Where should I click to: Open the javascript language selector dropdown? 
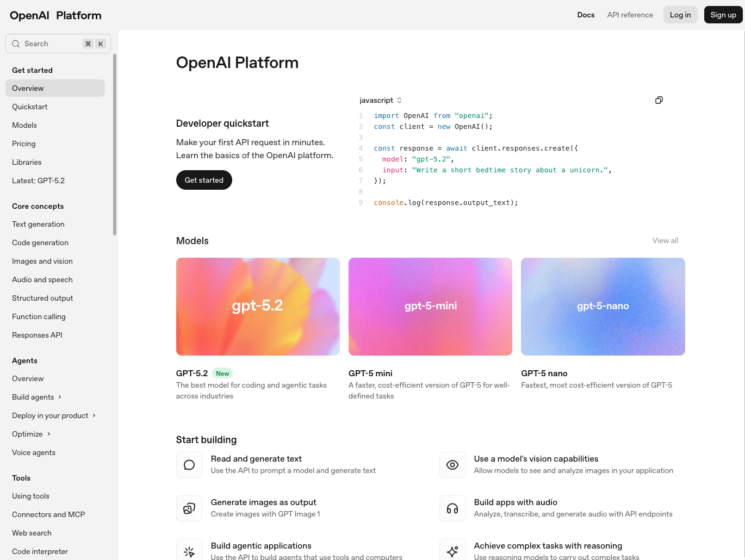[x=381, y=100]
